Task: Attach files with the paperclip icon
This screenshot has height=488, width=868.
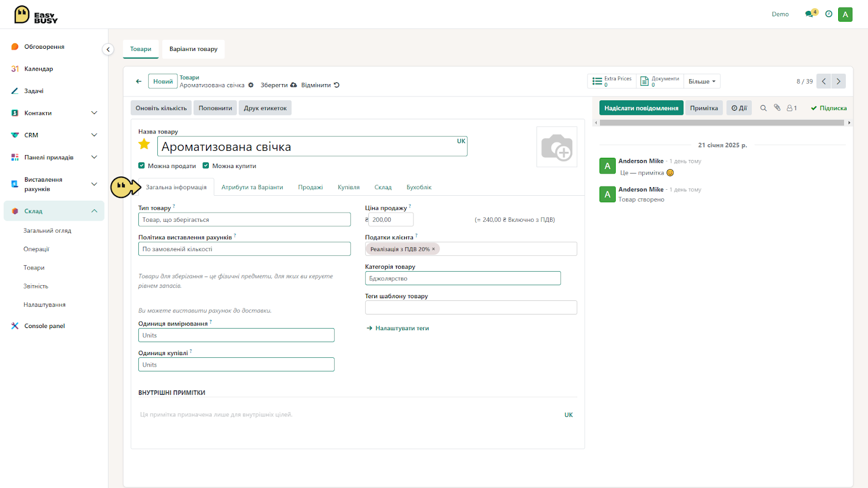Action: 777,108
